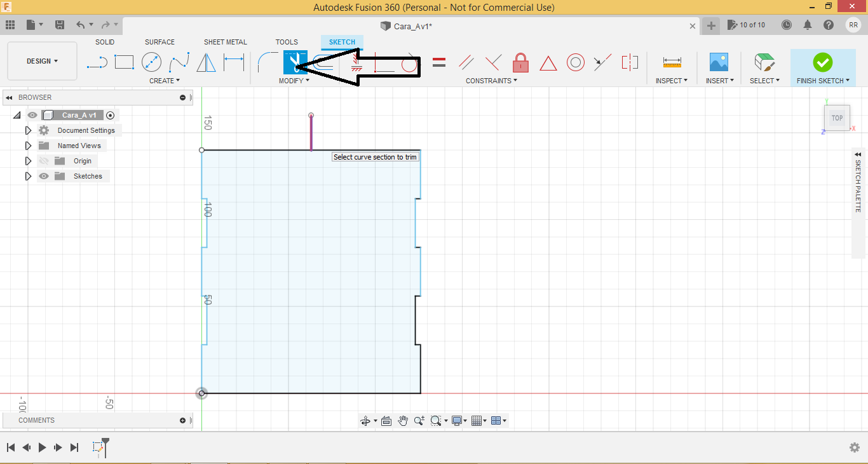The image size is (868, 464).
Task: Select the SKETCH tab
Action: coord(342,42)
